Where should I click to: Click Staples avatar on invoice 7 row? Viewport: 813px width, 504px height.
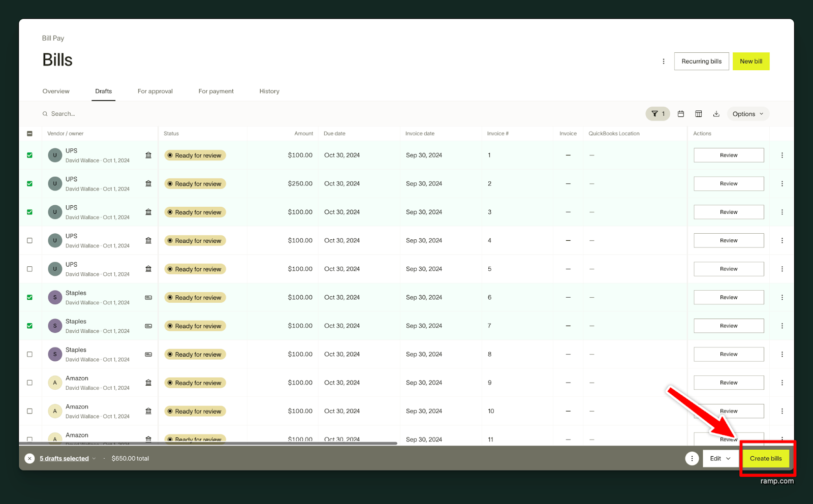pos(55,326)
